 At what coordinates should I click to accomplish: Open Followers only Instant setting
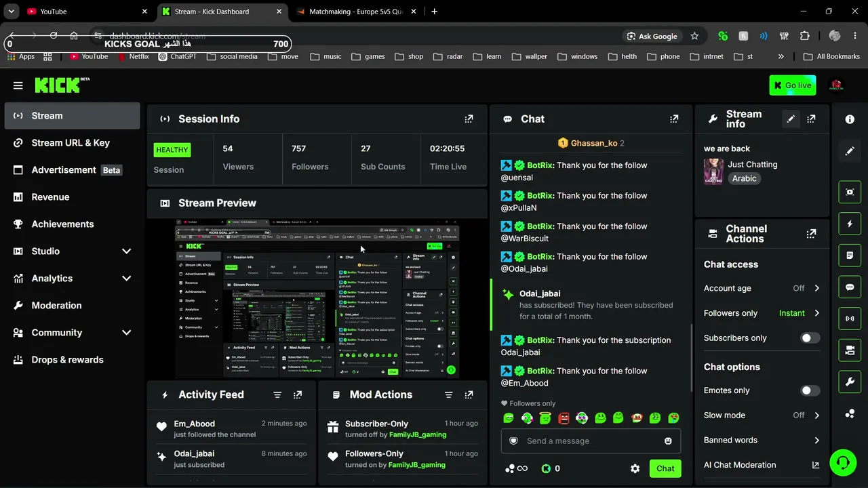799,313
